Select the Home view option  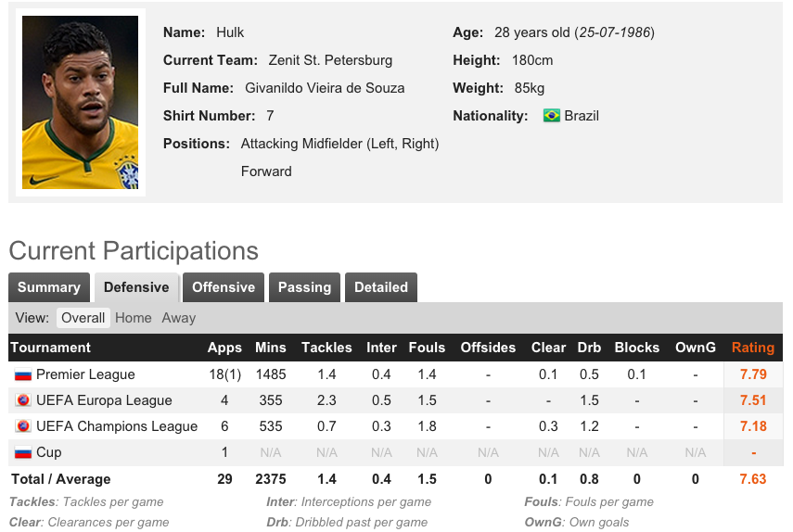(134, 318)
